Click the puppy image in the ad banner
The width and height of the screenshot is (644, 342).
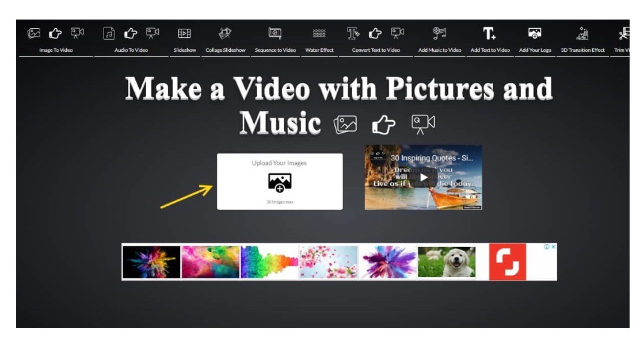(447, 262)
